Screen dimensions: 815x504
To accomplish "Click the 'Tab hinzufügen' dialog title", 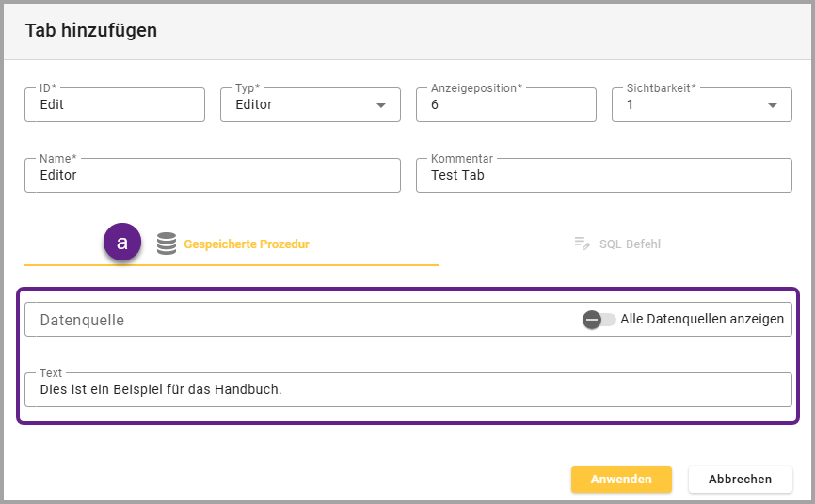I will 91,31.
